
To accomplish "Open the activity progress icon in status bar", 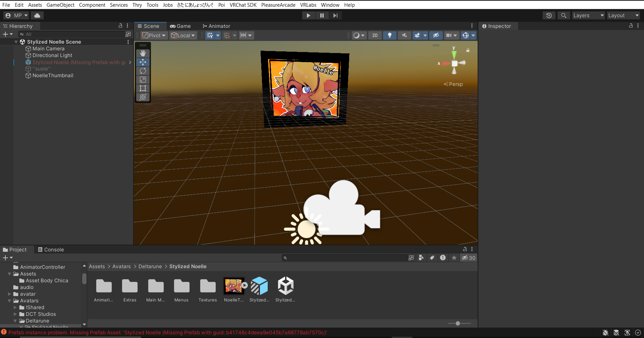I will 638,333.
